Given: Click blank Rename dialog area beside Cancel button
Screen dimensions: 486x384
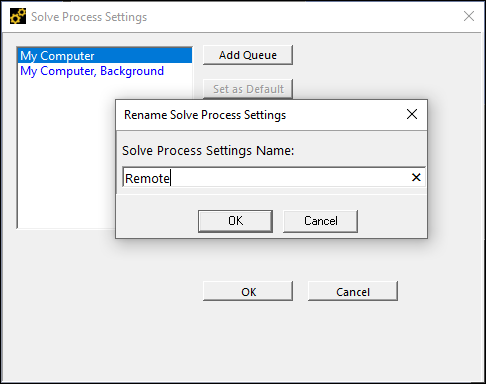Looking at the screenshot, I should pyautogui.click(x=392, y=220).
